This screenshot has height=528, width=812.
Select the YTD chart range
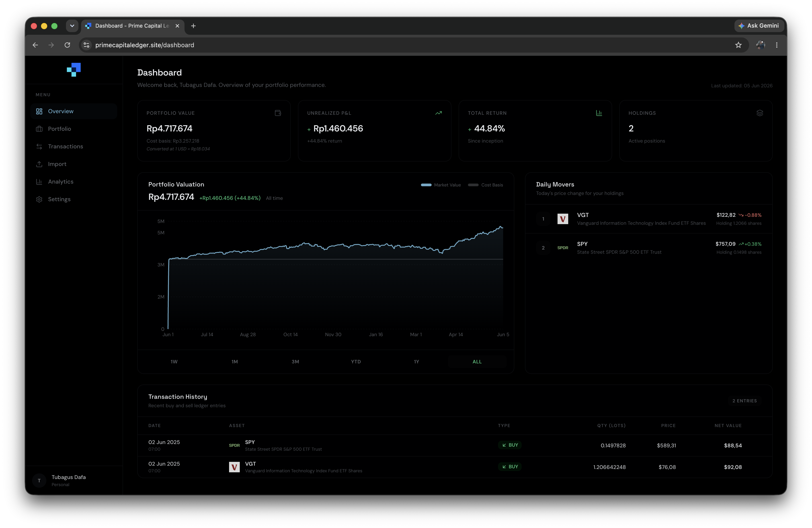pyautogui.click(x=356, y=362)
